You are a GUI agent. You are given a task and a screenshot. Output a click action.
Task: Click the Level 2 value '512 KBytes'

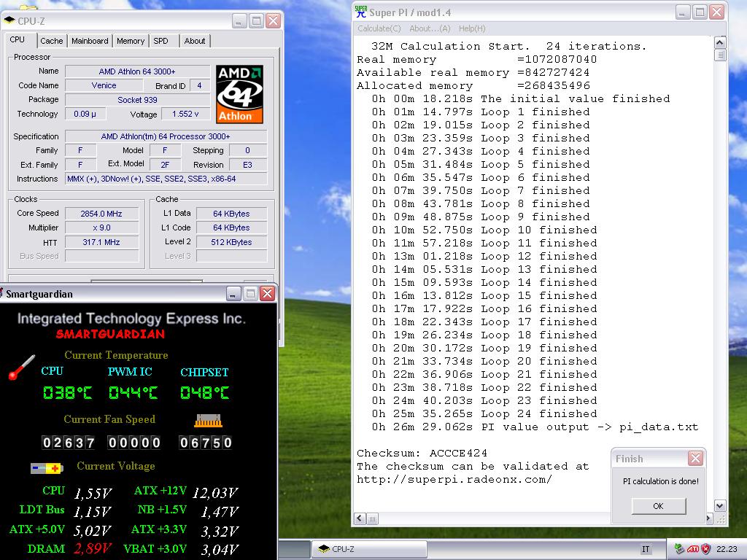(231, 242)
